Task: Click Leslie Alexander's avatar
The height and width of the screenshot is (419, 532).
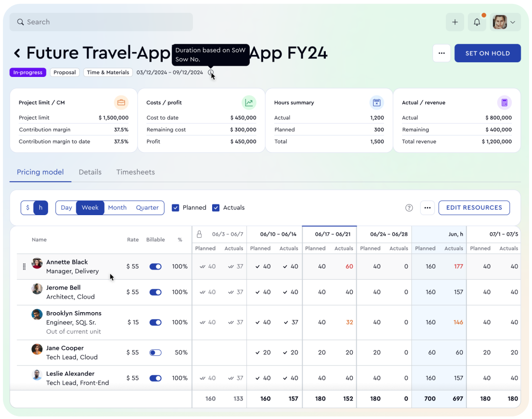Action: click(x=37, y=375)
